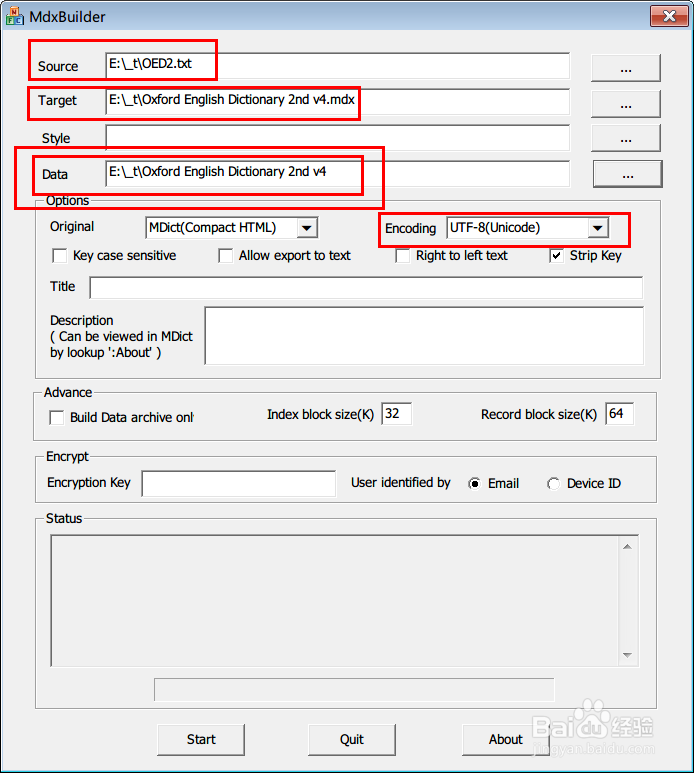Click inside the Status log box
The image size is (694, 773).
(x=335, y=601)
